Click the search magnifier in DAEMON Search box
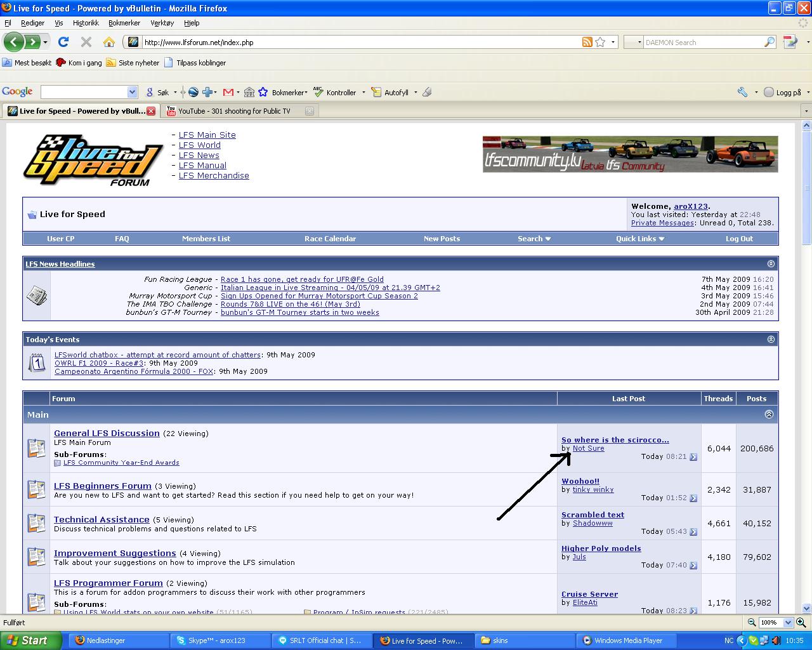The image size is (812, 650). point(769,43)
